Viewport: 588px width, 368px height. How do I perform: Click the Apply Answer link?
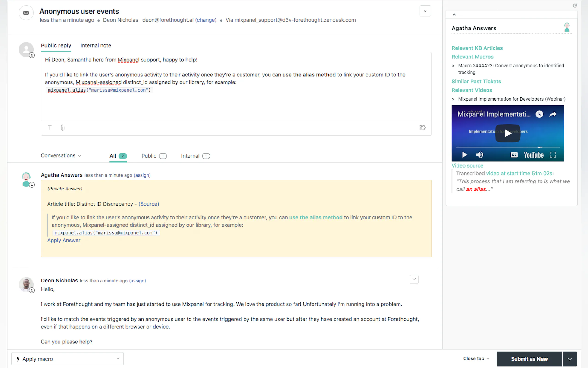click(x=64, y=240)
